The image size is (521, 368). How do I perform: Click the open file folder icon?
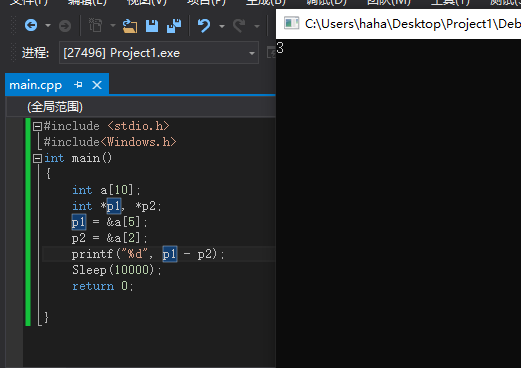pos(130,26)
